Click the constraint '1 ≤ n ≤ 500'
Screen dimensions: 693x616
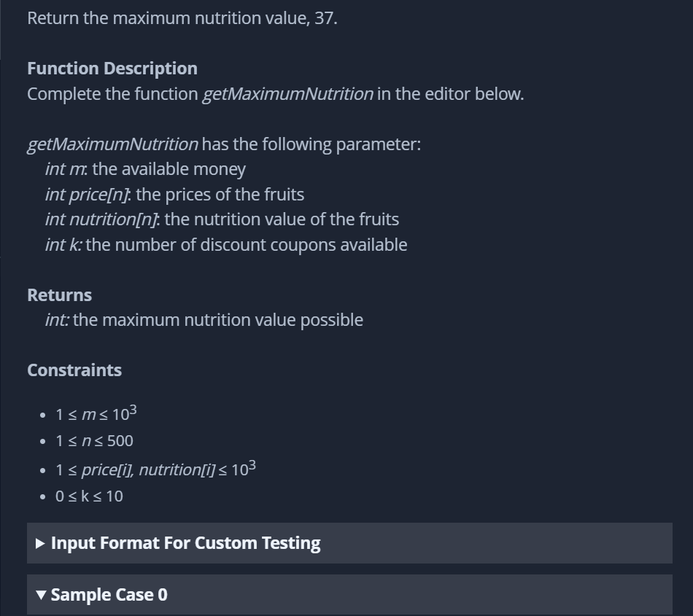94,441
